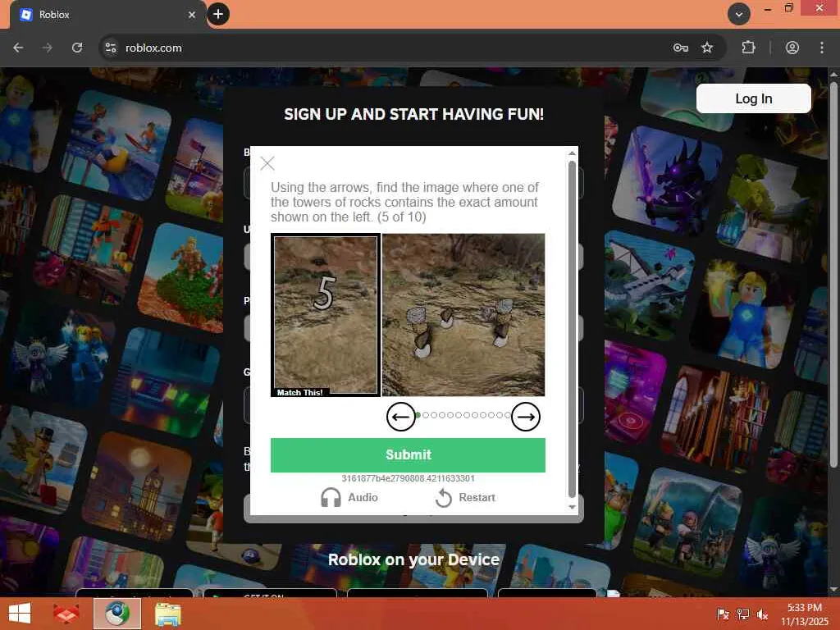The width and height of the screenshot is (840, 630).
Task: Open the Chrome taskbar icon
Action: (x=116, y=614)
